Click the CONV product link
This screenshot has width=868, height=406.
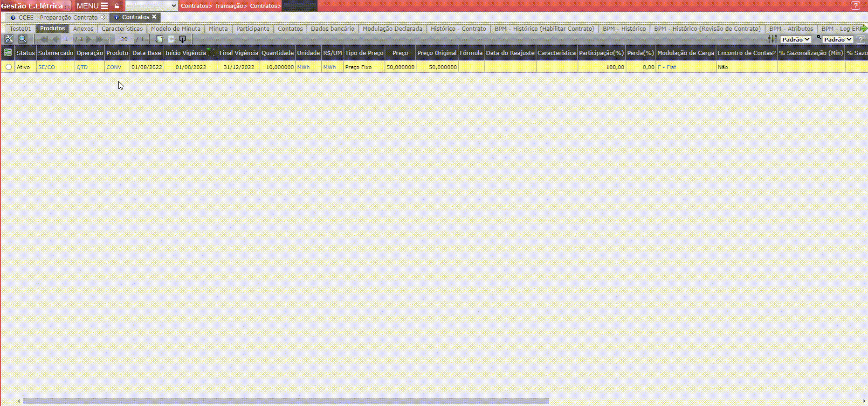(x=114, y=67)
